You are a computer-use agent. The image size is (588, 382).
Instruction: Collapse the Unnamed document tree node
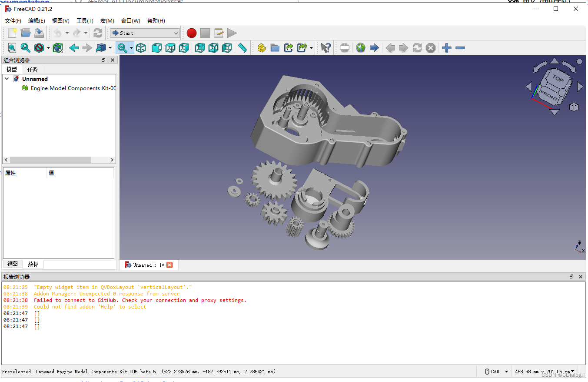pyautogui.click(x=7, y=79)
